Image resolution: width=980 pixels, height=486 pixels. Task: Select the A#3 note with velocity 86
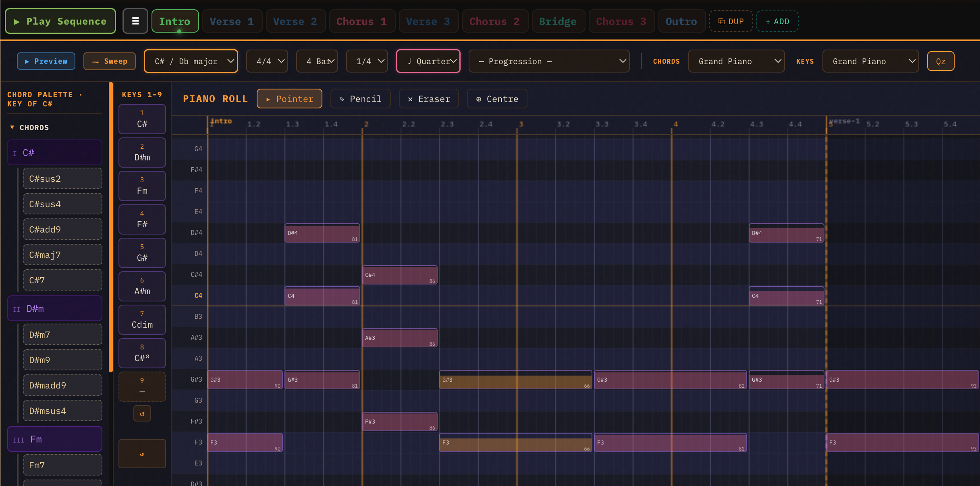400,338
